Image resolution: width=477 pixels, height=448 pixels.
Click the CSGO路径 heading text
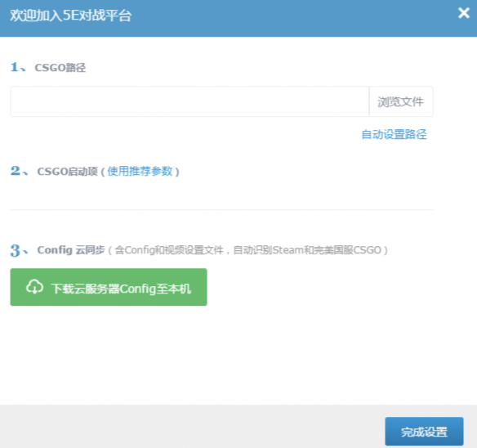pos(60,68)
